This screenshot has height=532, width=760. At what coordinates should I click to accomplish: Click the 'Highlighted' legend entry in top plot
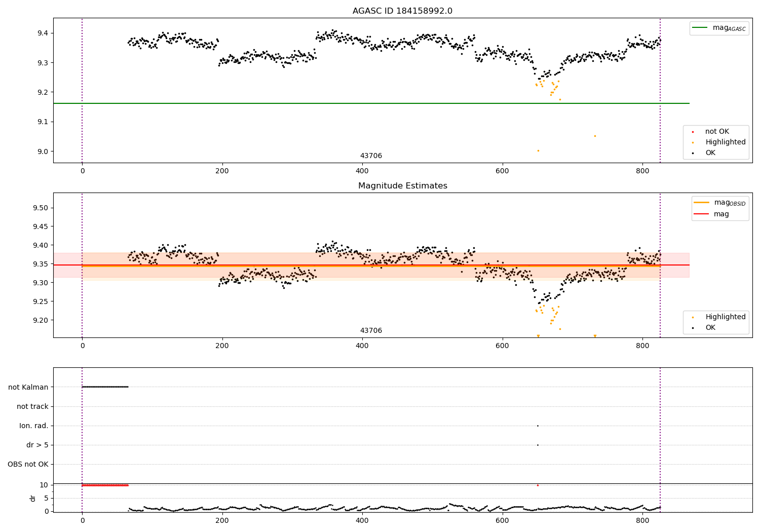(x=719, y=142)
